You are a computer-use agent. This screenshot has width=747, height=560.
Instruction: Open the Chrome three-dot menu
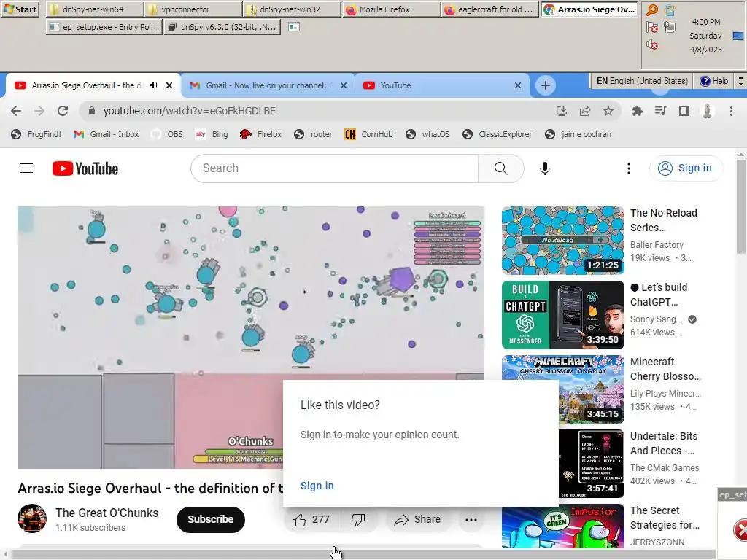pyautogui.click(x=731, y=111)
